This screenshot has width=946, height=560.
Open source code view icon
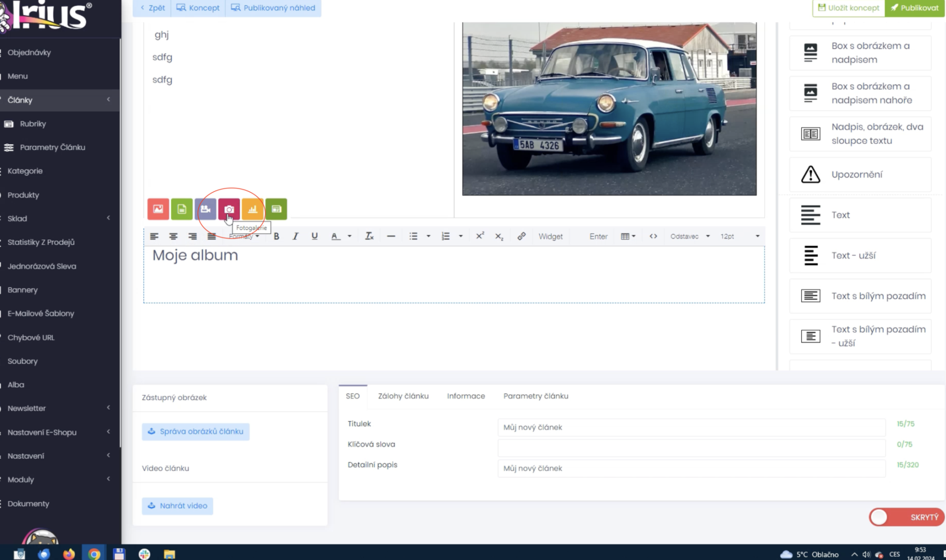(653, 236)
